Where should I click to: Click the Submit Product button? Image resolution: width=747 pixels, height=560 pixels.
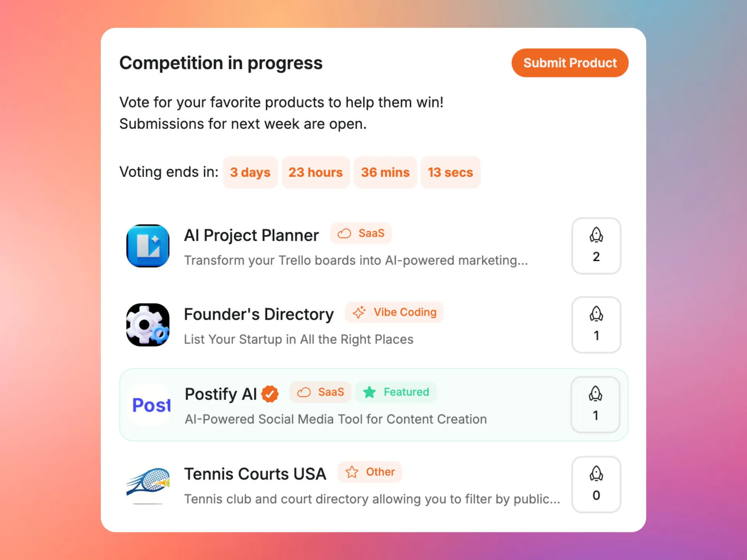coord(570,63)
